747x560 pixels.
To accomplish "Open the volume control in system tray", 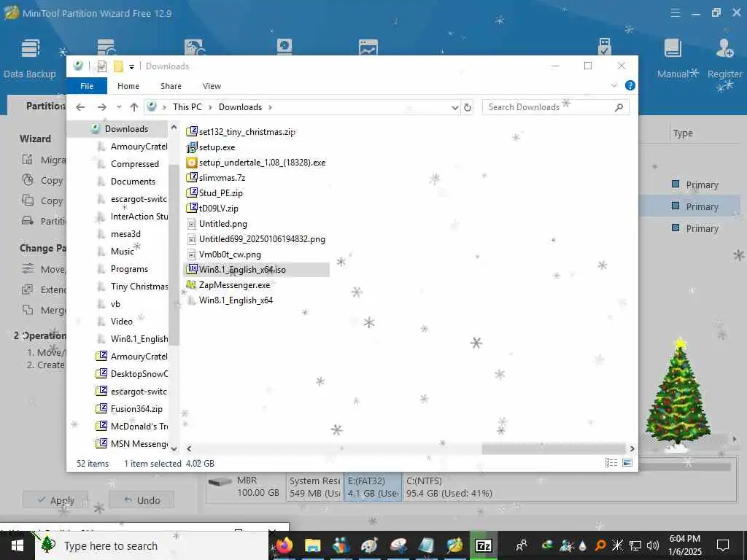I will tap(653, 545).
